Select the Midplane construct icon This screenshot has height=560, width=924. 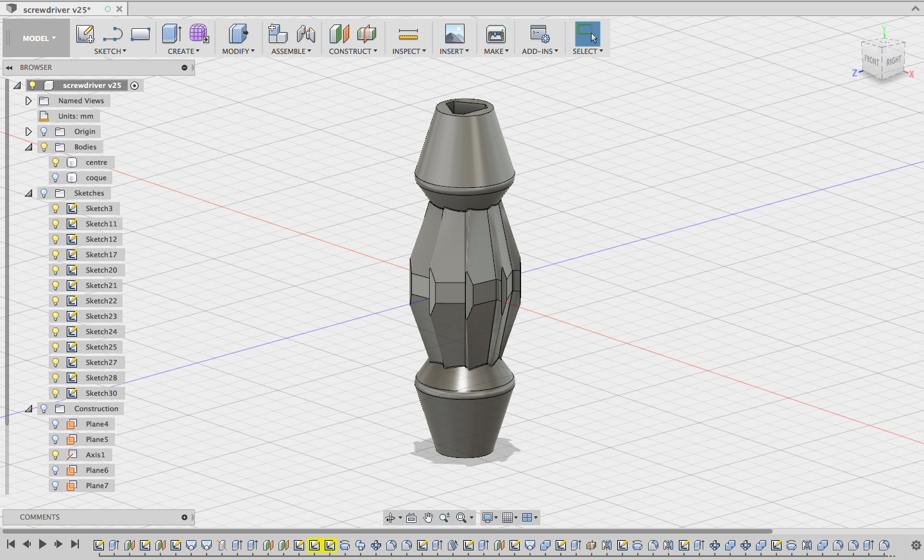tap(367, 33)
